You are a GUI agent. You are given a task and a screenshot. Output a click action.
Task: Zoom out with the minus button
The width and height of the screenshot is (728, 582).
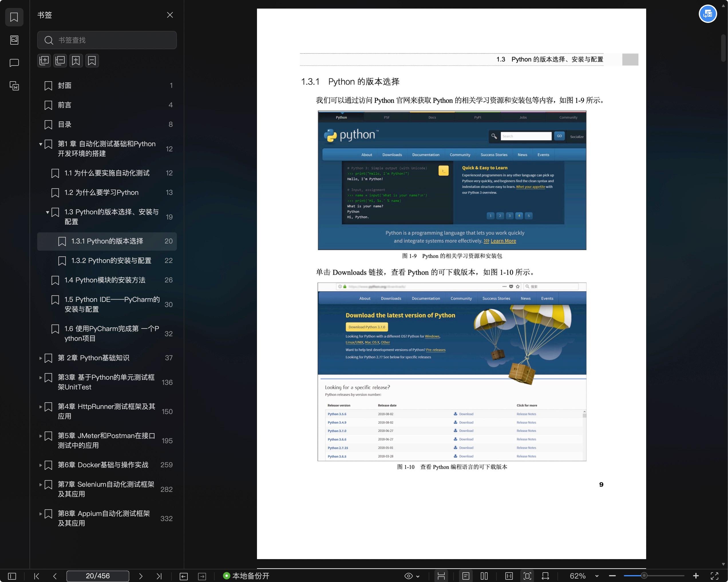click(x=612, y=576)
